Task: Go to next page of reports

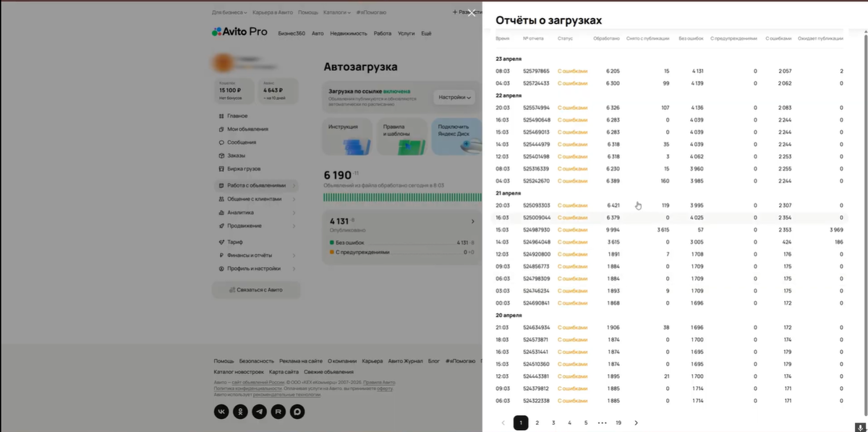Action: click(x=636, y=423)
